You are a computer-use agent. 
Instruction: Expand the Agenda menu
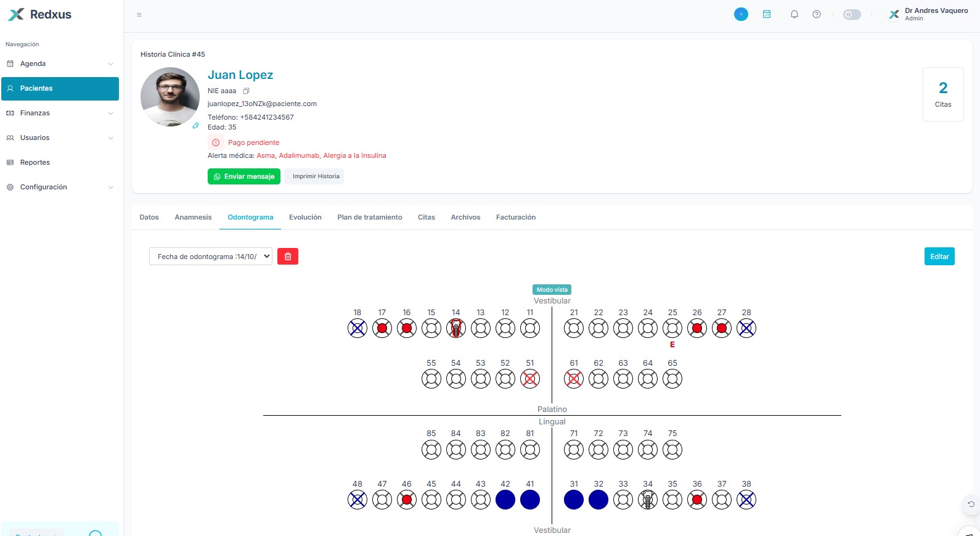(60, 64)
